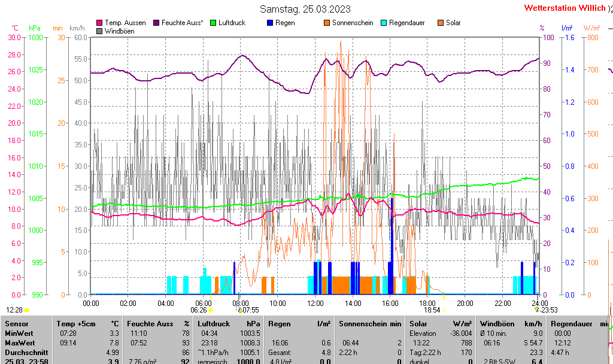Click the 12:00 time axis label

315,304
